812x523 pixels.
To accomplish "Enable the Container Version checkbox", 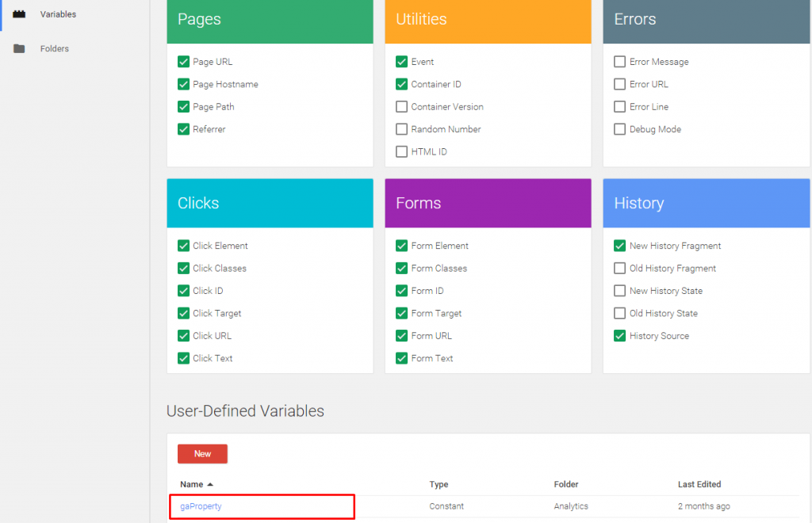I will point(402,107).
